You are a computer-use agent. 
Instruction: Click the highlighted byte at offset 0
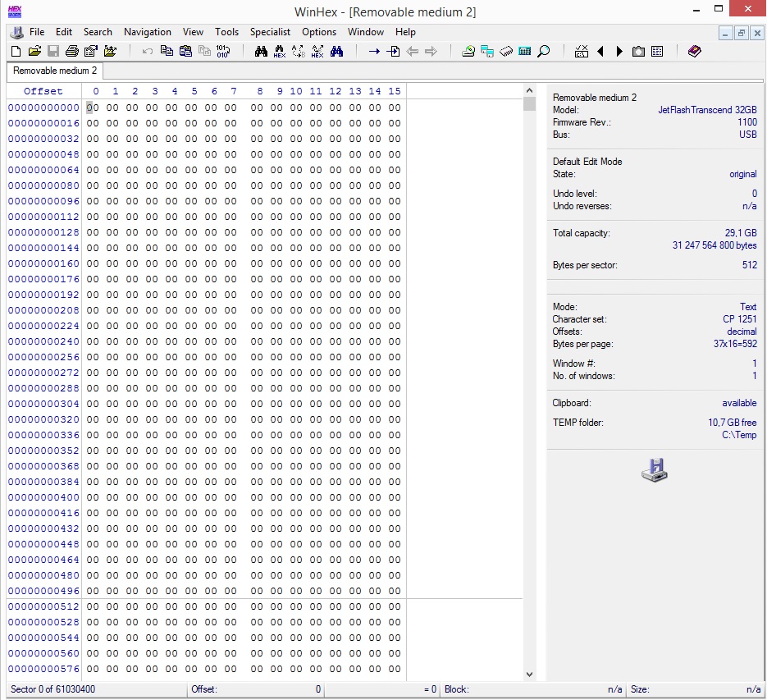[x=93, y=108]
